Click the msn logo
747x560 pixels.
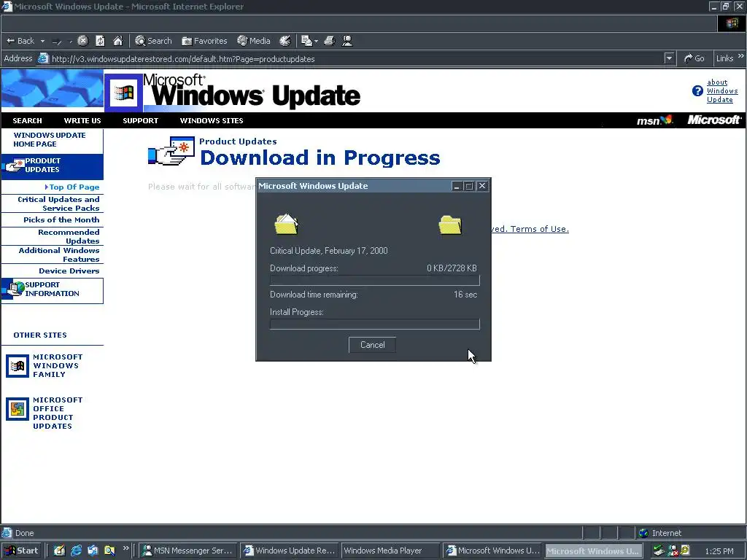(654, 120)
